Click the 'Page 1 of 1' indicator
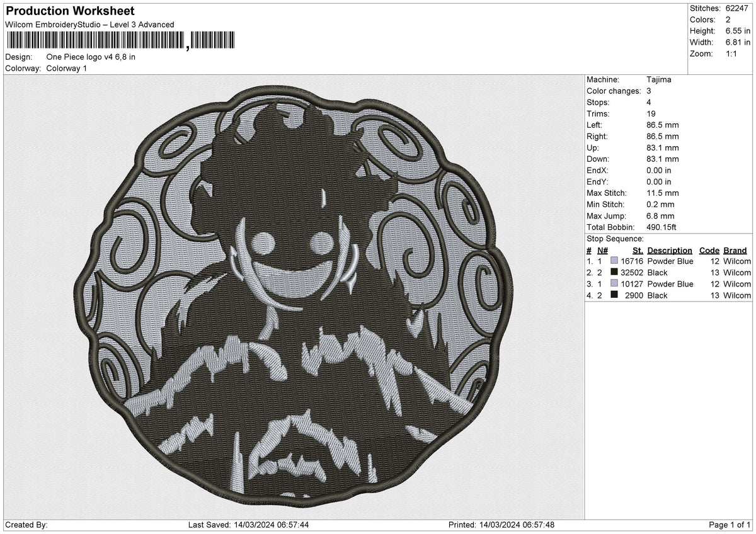This screenshot has height=534, width=756. [x=730, y=525]
